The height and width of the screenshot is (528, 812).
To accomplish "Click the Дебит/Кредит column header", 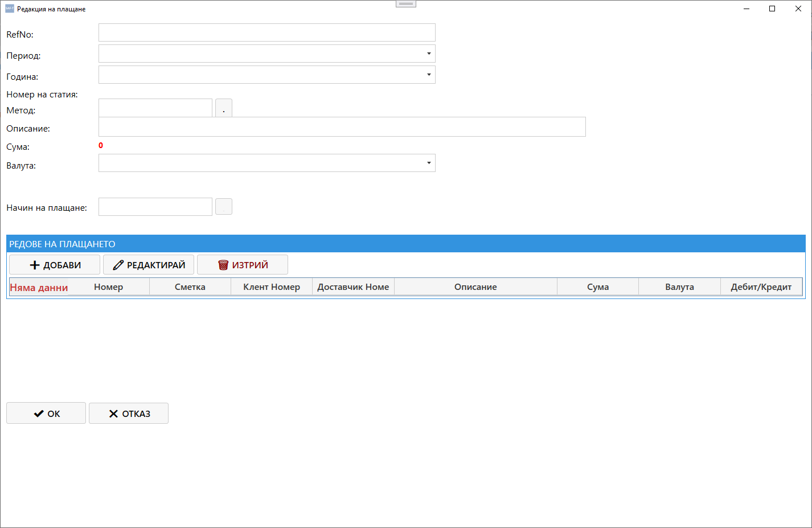I will pyautogui.click(x=761, y=287).
